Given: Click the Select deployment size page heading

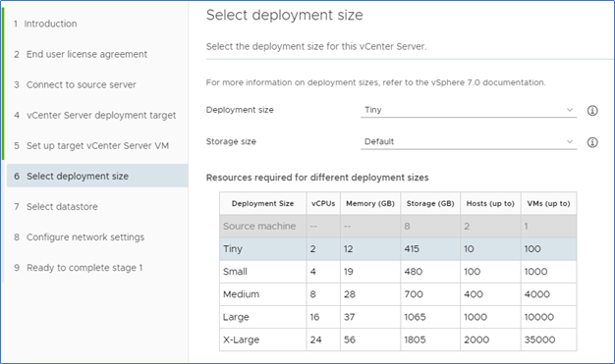Looking at the screenshot, I should [284, 16].
